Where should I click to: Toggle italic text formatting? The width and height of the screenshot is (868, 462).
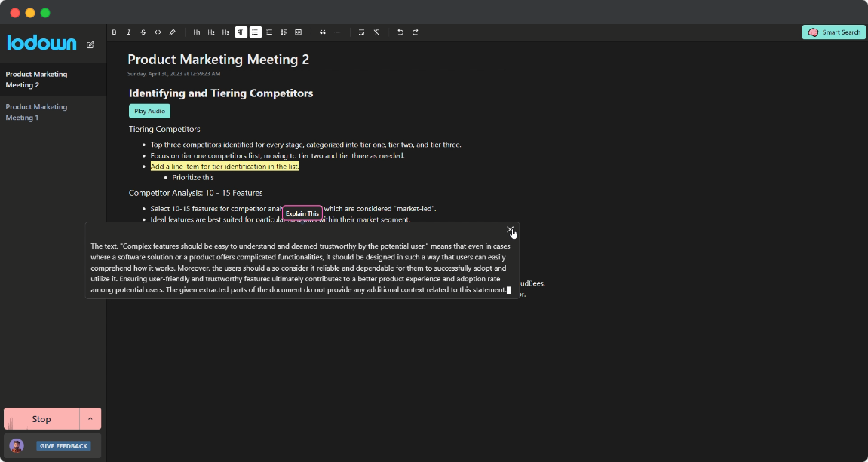tap(129, 32)
